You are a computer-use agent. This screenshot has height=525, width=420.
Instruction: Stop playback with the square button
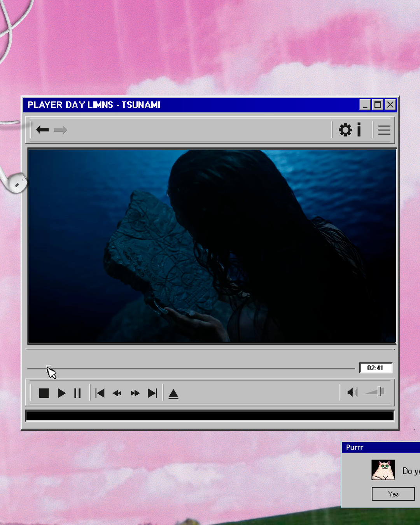point(44,393)
